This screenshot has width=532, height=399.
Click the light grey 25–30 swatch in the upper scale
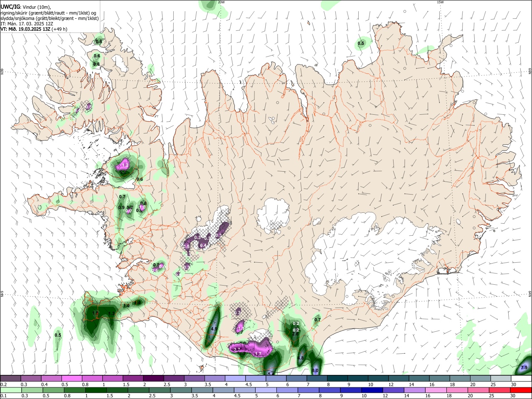[501, 378]
